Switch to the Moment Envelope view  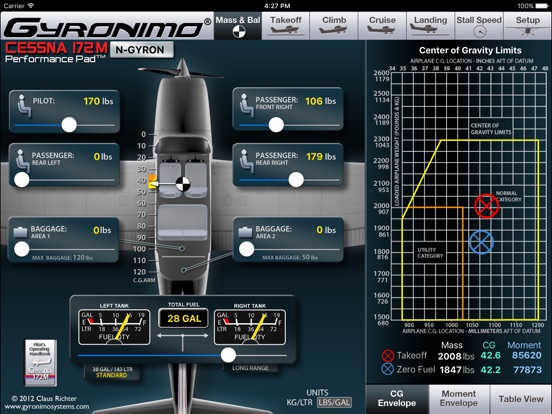pyautogui.click(x=459, y=399)
